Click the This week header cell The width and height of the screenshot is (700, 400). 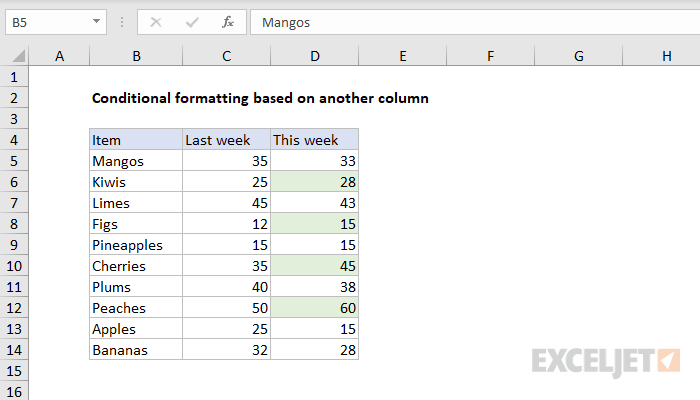tap(314, 140)
